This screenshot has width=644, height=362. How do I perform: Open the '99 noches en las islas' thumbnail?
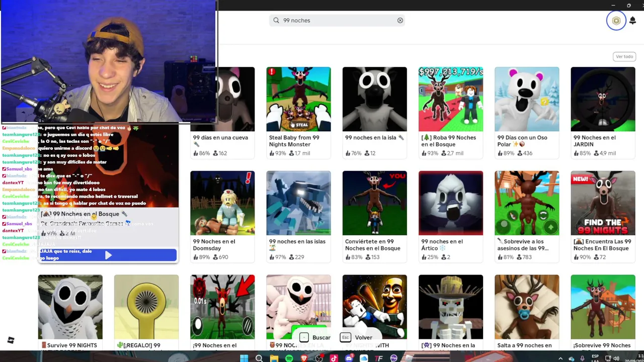coord(298,203)
